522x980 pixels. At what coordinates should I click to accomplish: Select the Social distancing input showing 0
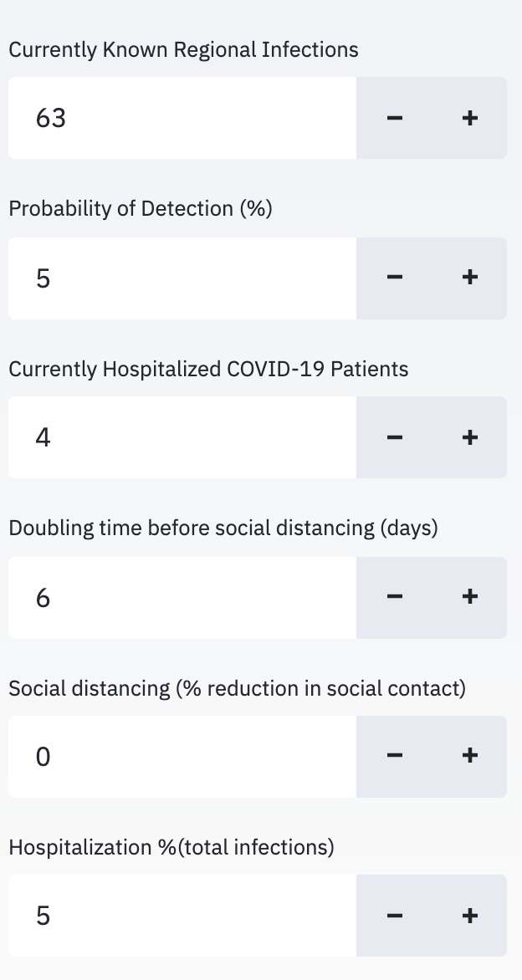point(182,756)
